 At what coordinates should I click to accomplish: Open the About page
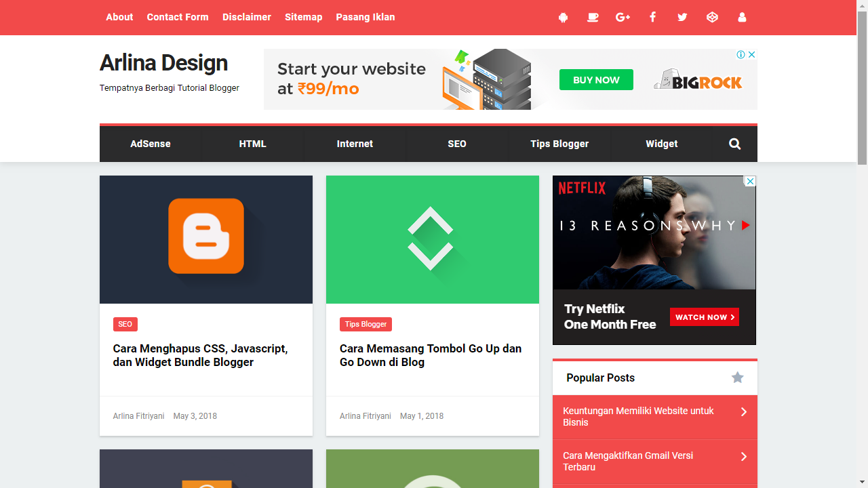tap(119, 17)
